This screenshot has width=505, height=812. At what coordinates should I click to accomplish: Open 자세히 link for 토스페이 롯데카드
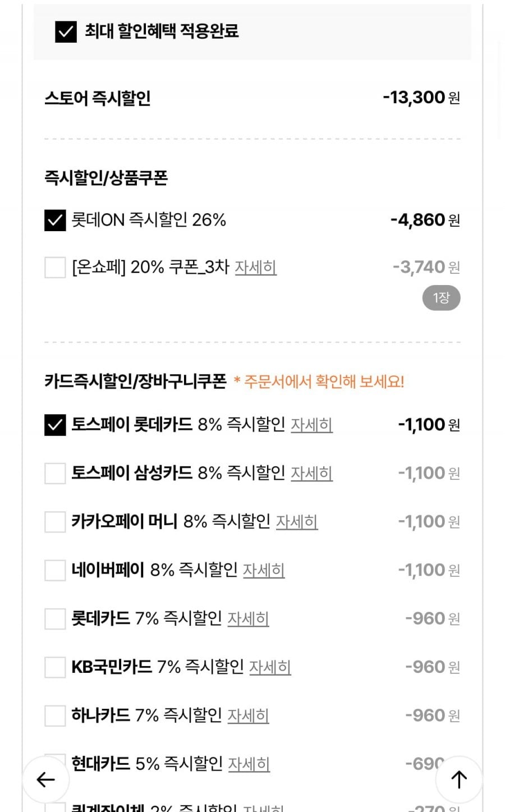(x=311, y=425)
